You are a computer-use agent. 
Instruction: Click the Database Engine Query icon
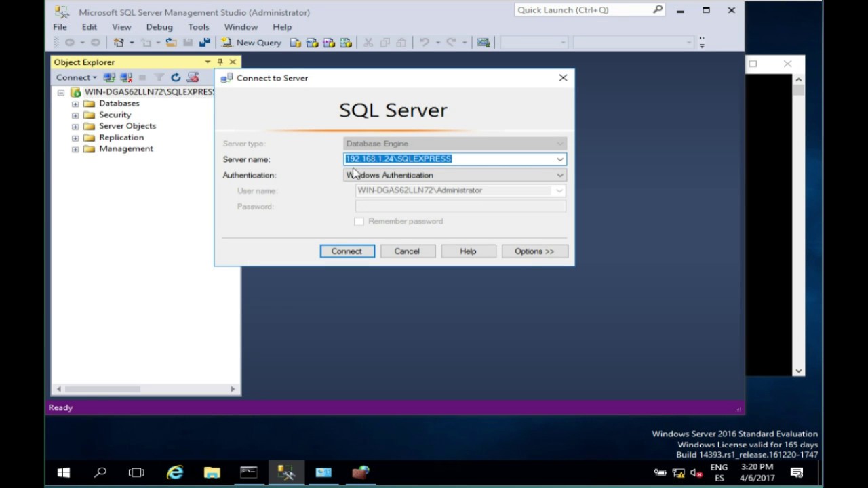coord(296,43)
